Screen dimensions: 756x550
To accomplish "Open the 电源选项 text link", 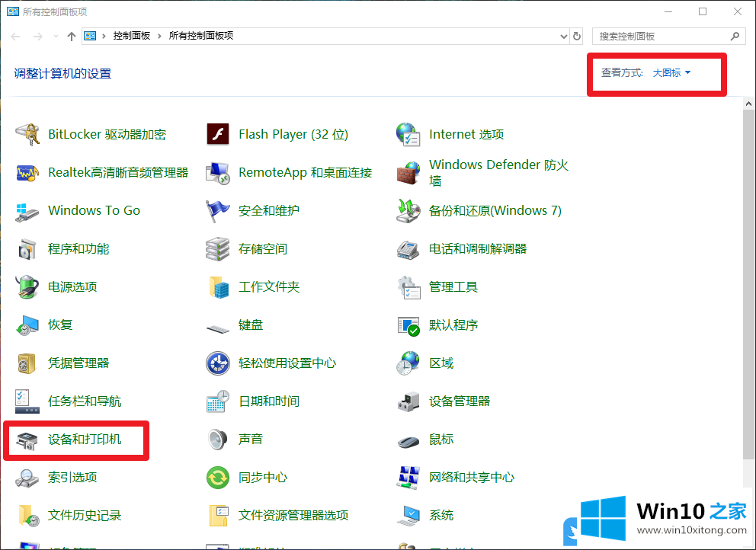I will pyautogui.click(x=72, y=287).
